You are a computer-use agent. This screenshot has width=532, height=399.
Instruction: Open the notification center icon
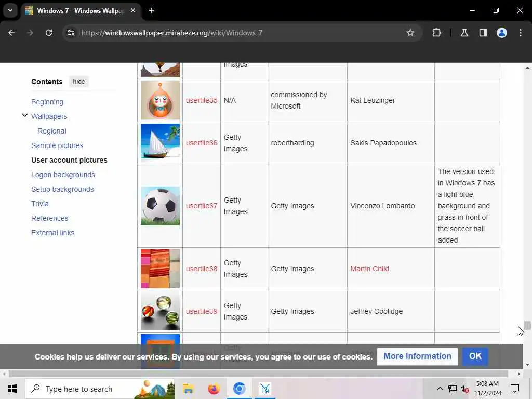(x=515, y=389)
